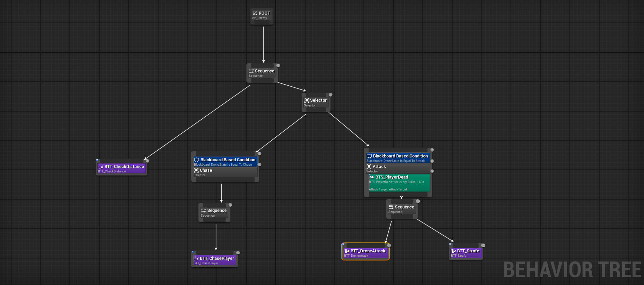Screen dimensions: 644x285
Task: Select the Sequence node above BTT_ChasePlayer
Action: point(214,213)
